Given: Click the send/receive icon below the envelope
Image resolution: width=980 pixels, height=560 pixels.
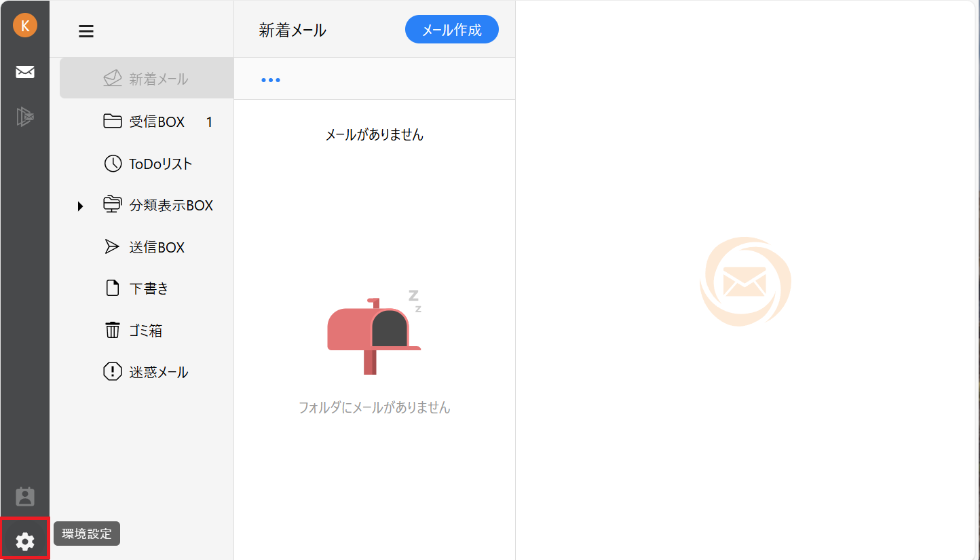Looking at the screenshot, I should 25,117.
